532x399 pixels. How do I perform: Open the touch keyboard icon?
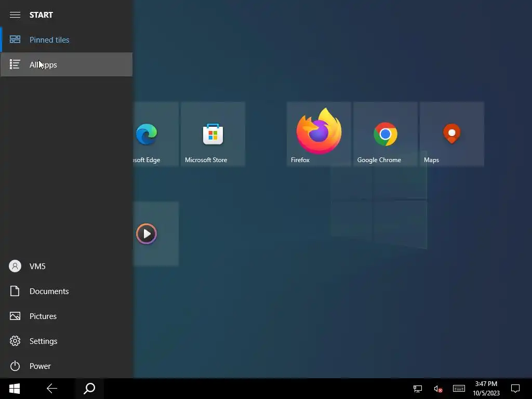click(459, 389)
